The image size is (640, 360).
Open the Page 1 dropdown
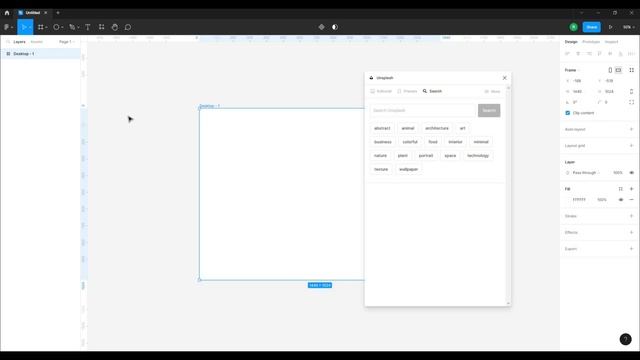pyautogui.click(x=67, y=42)
